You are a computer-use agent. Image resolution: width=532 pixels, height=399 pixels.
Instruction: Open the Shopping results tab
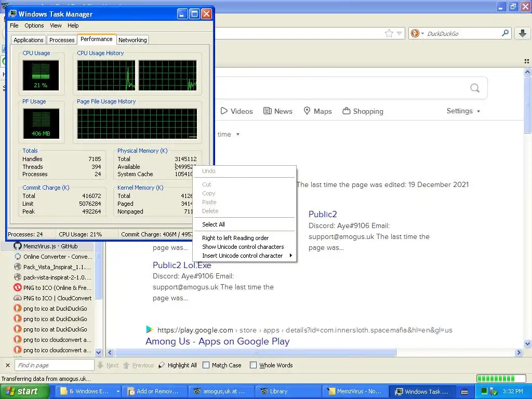pyautogui.click(x=363, y=111)
